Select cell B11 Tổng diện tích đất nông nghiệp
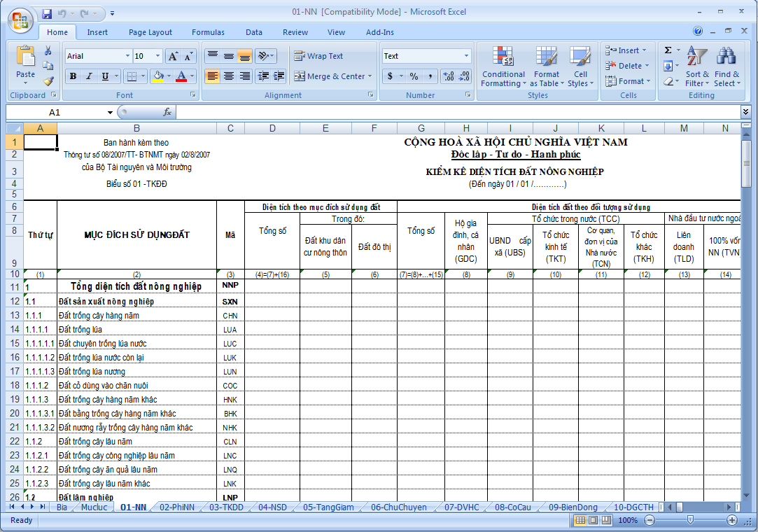 (136, 286)
